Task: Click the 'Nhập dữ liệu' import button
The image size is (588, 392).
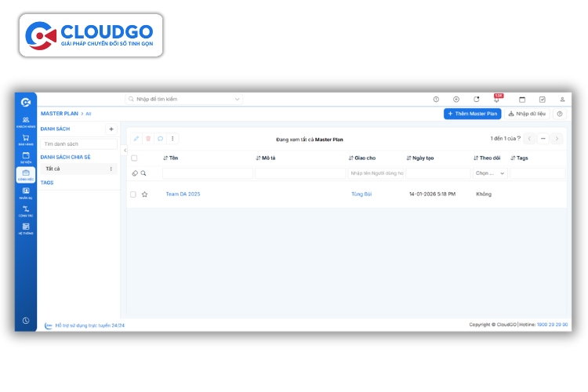Action: [x=527, y=114]
